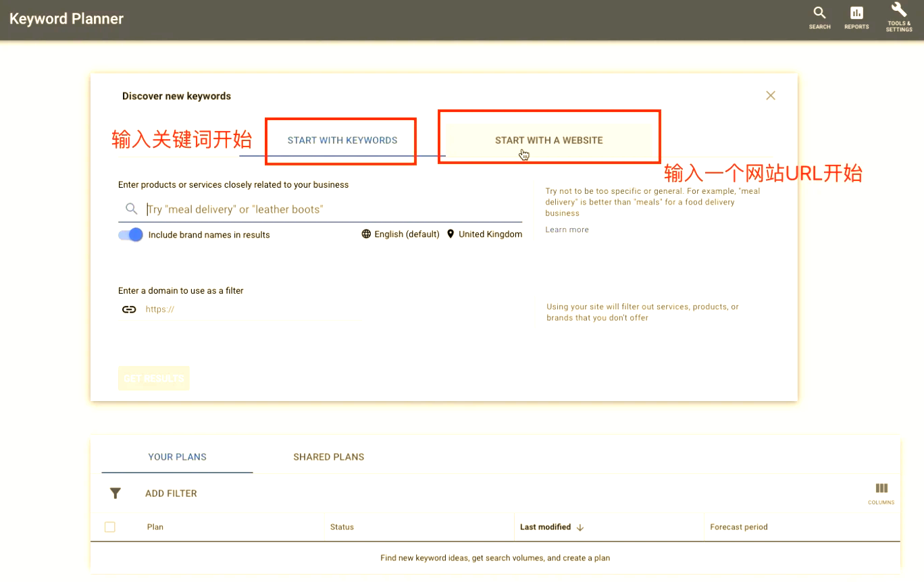924x582 pixels.
Task: Click the magnifier icon in keyword field
Action: pyautogui.click(x=132, y=209)
